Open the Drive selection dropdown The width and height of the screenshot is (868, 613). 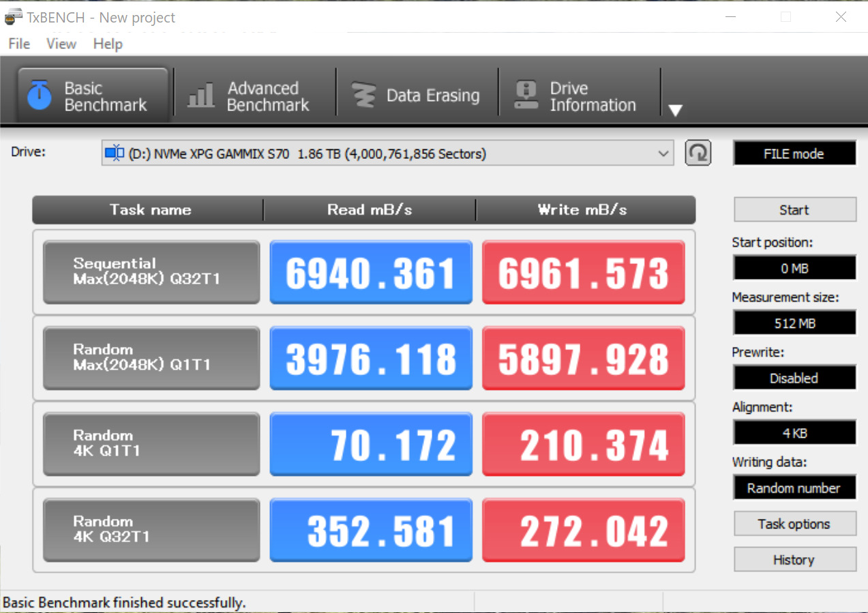pyautogui.click(x=663, y=153)
